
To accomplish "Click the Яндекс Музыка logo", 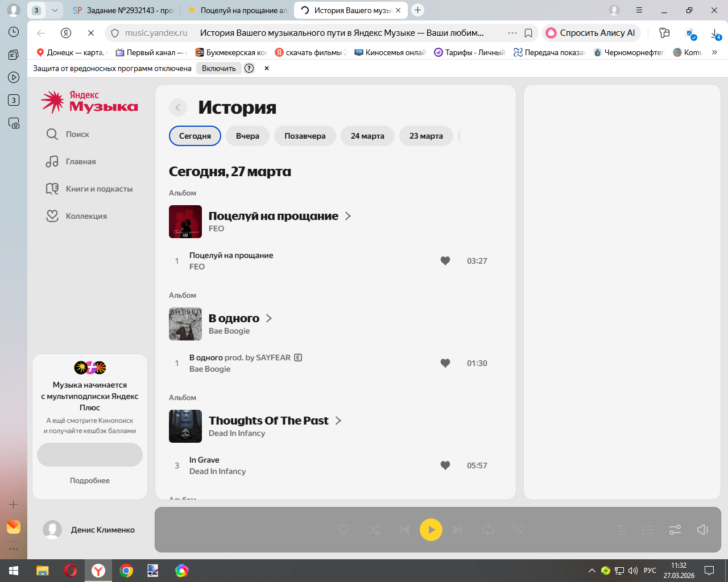I will pos(89,102).
